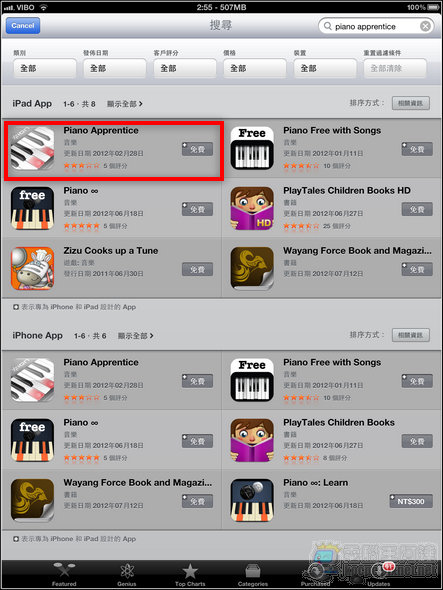
Task: Open iPhone section Piano ∞ free icon
Action: coord(32,440)
